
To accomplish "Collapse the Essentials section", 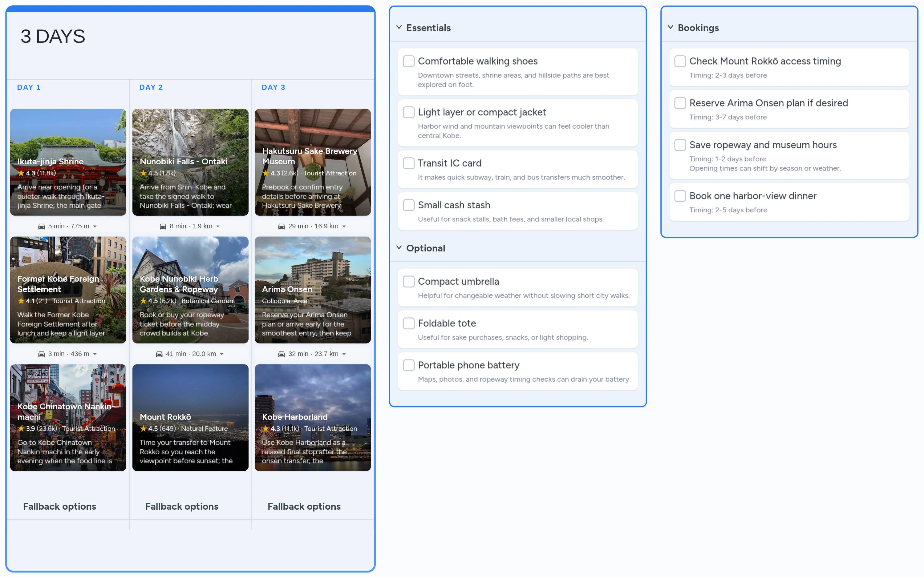I will point(399,27).
